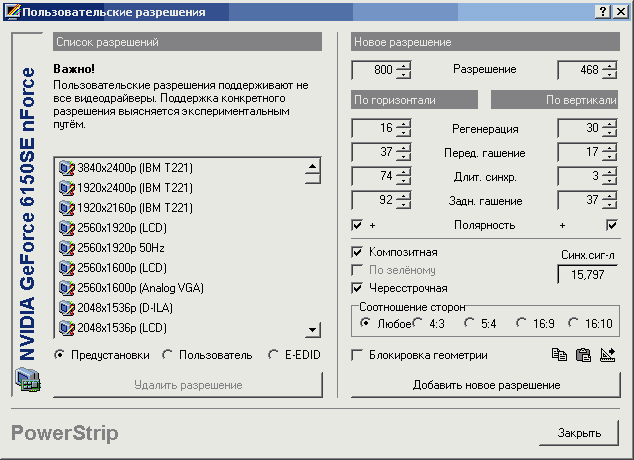Click the copy timings icon
This screenshot has width=634, height=460.
[561, 355]
